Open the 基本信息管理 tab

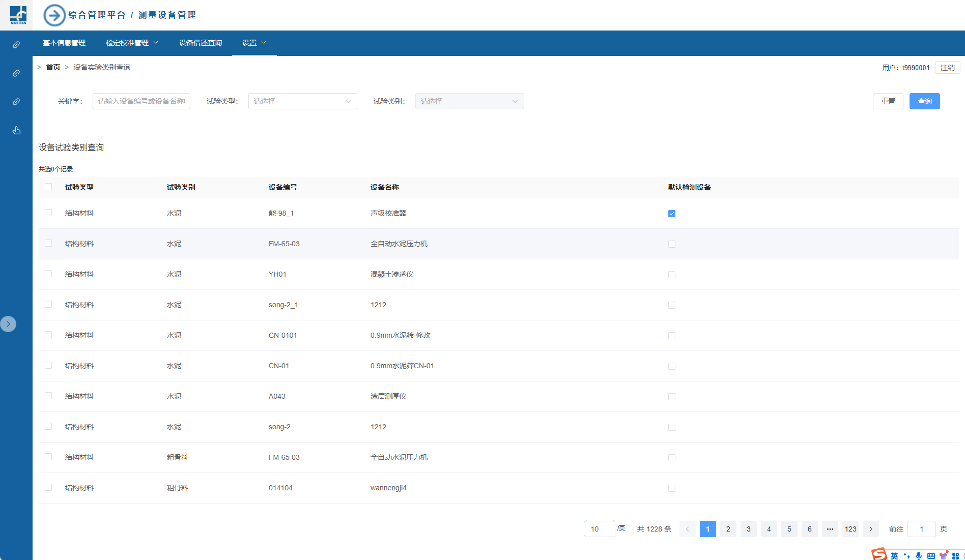coord(64,43)
